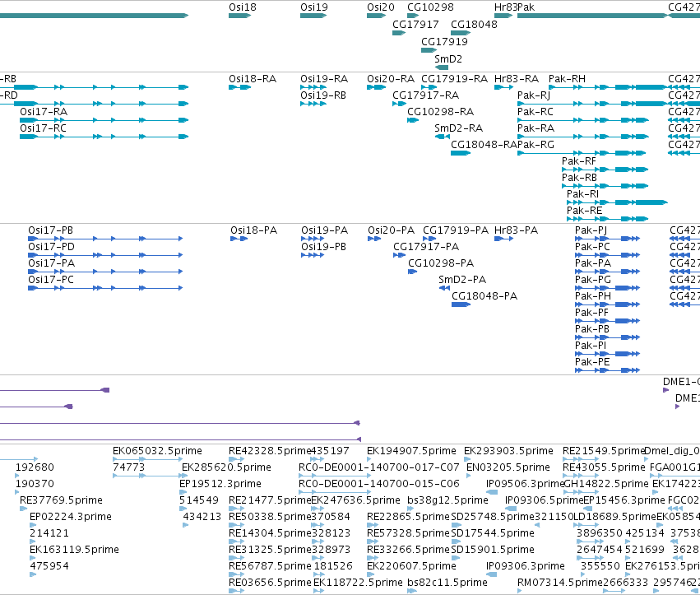The image size is (700, 595).
Task: Select the Osi20-RA transcript
Action: click(377, 87)
